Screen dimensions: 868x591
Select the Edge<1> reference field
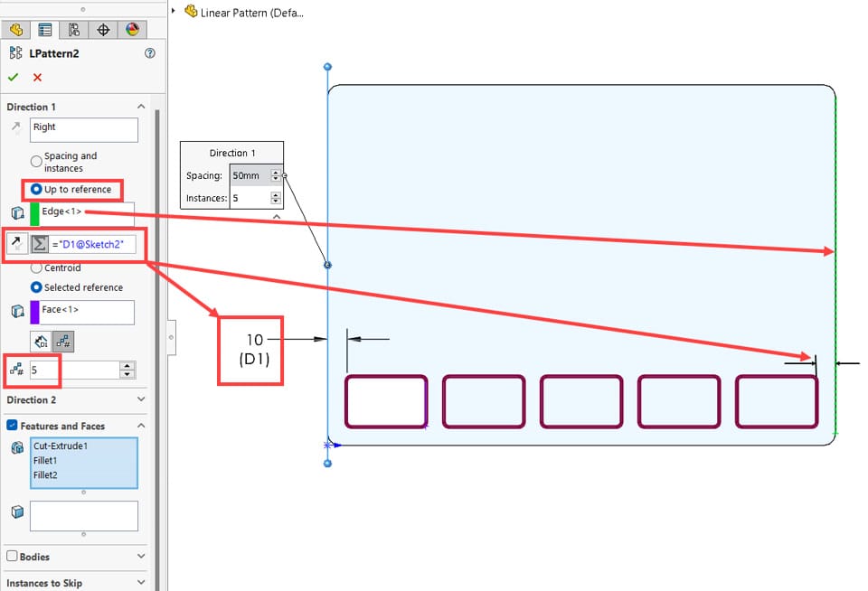[87, 214]
